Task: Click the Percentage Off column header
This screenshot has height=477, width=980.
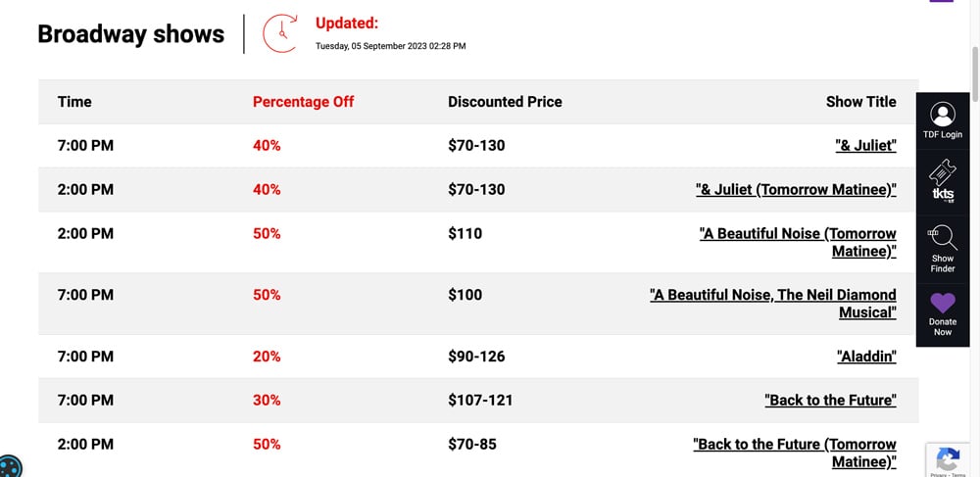Action: 303,102
